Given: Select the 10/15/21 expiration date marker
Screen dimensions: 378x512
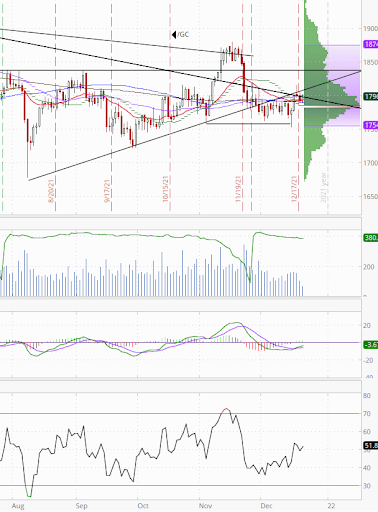Looking at the screenshot, I should (x=166, y=189).
